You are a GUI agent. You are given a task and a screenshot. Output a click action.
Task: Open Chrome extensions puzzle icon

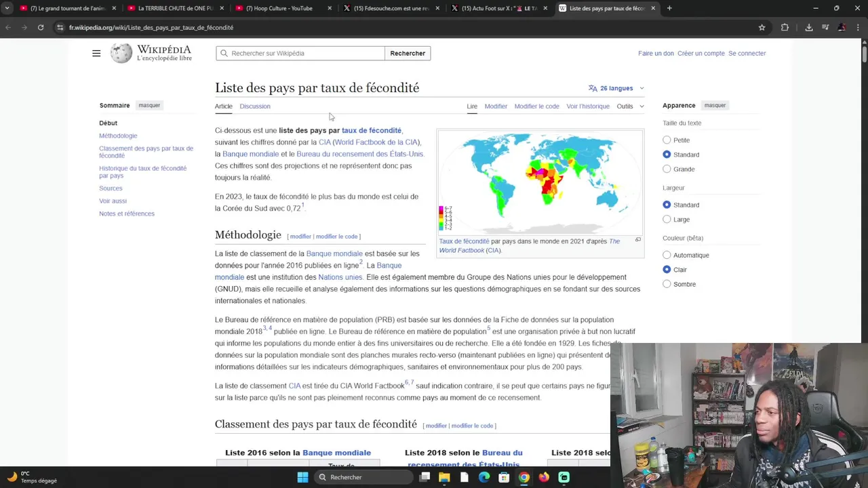(785, 27)
